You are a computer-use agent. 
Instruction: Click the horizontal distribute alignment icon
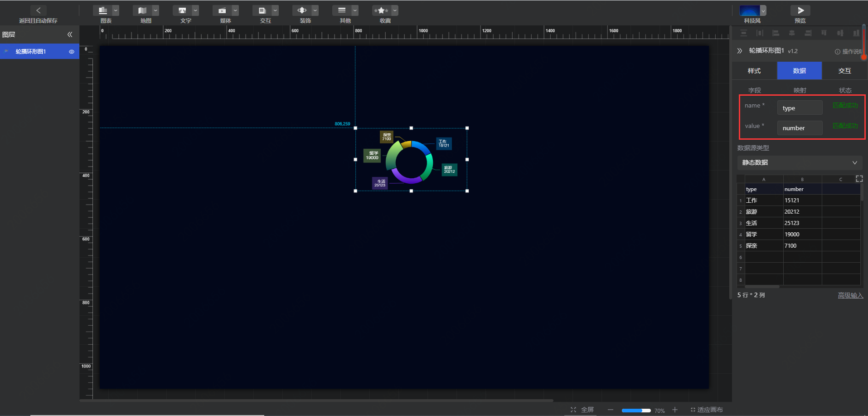tap(760, 33)
